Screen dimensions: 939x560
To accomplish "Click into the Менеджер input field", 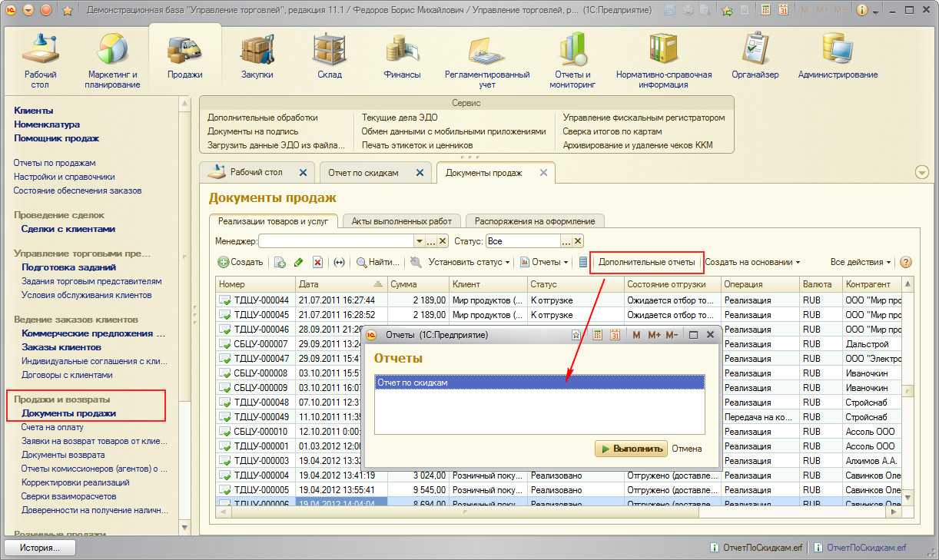I will pyautogui.click(x=337, y=241).
